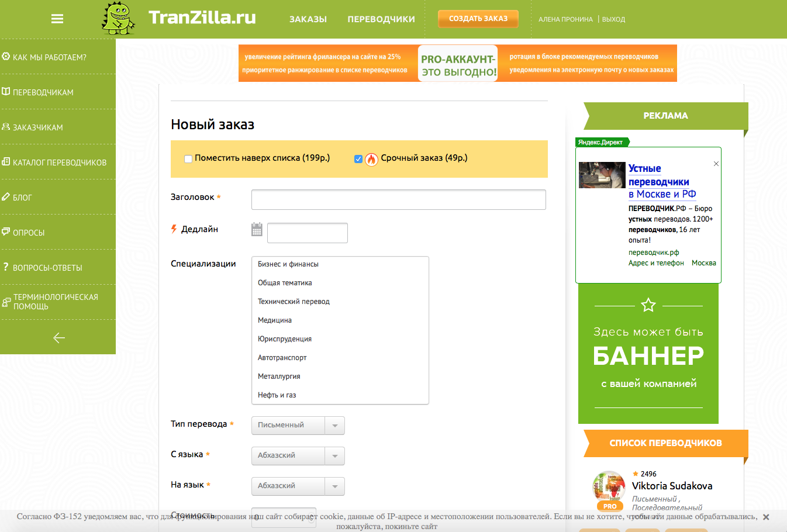Screen dimensions: 787x532
Task: Open the ЗАКАЗЫ section in the top menu
Action: [308, 19]
